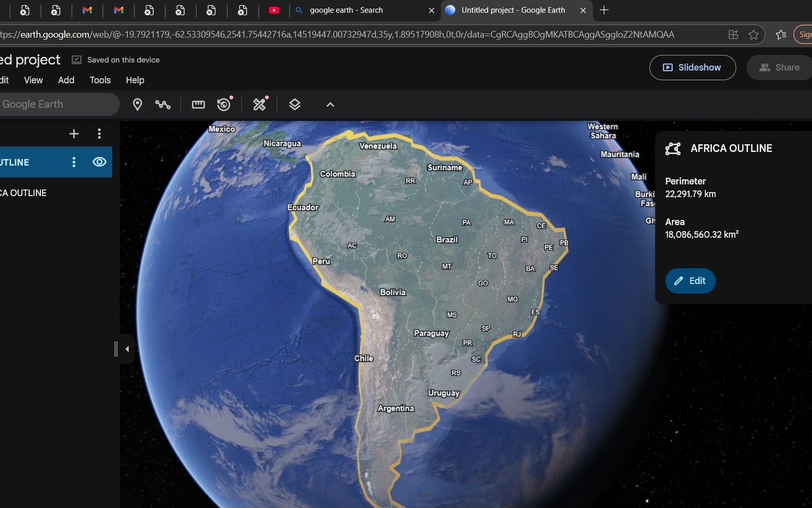Open the Tools menu
Screen dimensions: 812x508
click(100, 80)
